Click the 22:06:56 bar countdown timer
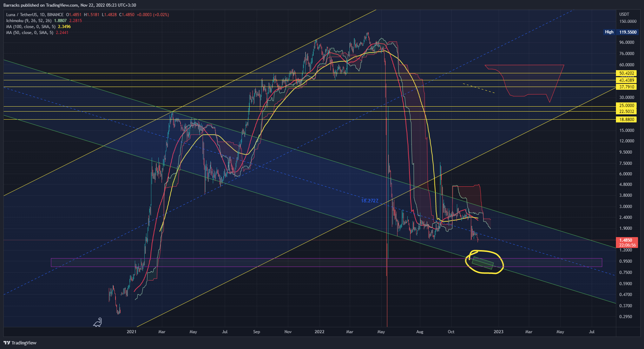Viewport: 644px width, 349px height. pyautogui.click(x=627, y=245)
